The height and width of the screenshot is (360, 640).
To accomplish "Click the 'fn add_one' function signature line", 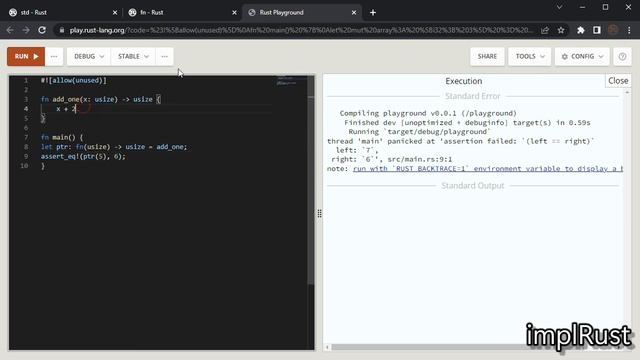I will click(x=100, y=99).
